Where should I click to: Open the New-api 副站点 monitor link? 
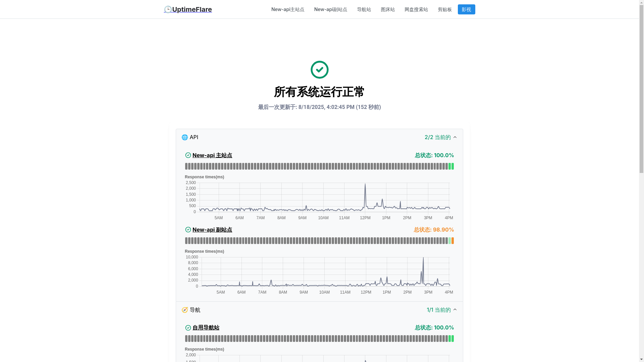[x=212, y=230]
